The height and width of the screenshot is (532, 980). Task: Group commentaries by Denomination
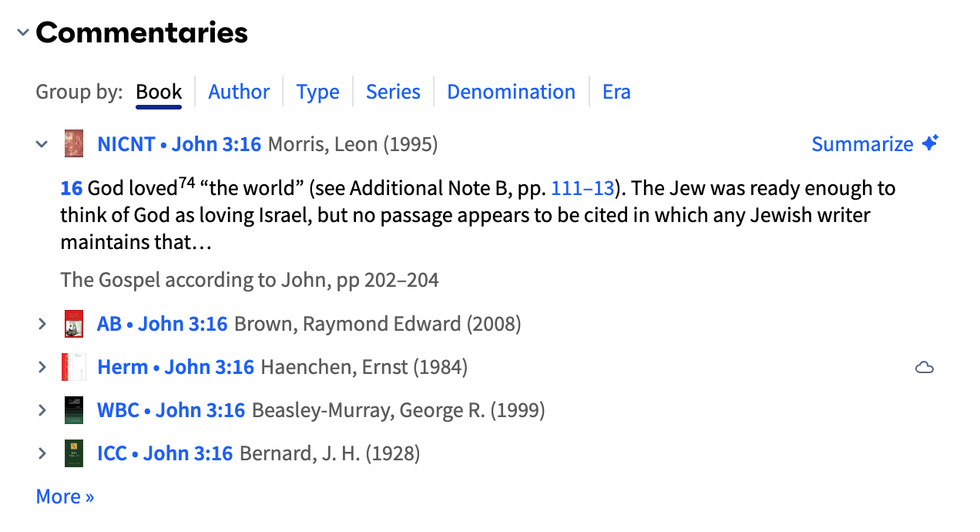tap(511, 92)
